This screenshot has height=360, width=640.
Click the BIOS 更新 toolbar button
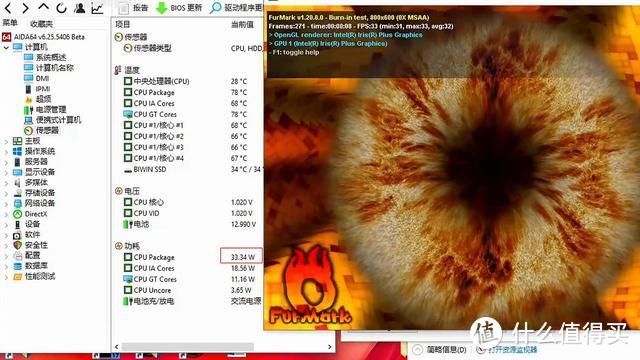point(179,8)
